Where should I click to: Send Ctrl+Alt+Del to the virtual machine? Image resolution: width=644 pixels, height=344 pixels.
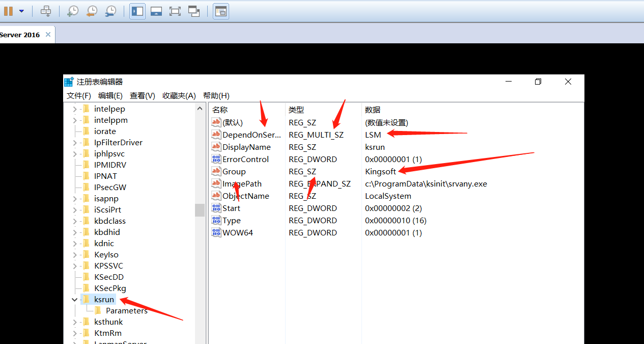[46, 11]
